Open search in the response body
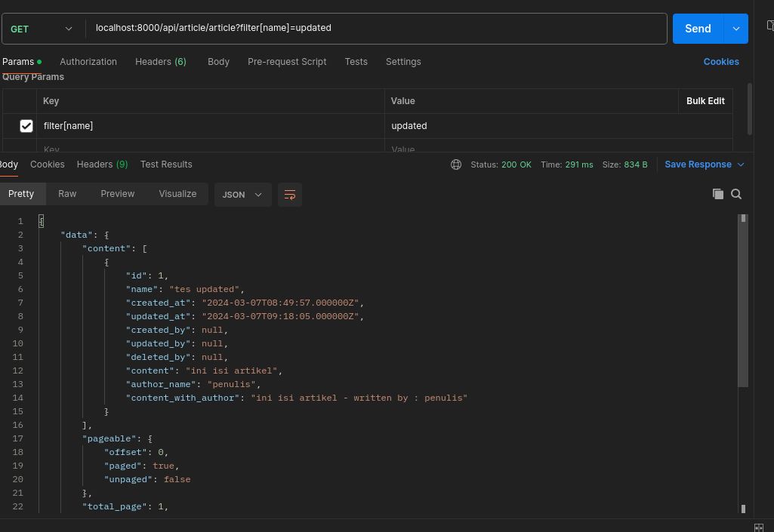Viewport: 774px width, 532px height. pos(736,194)
